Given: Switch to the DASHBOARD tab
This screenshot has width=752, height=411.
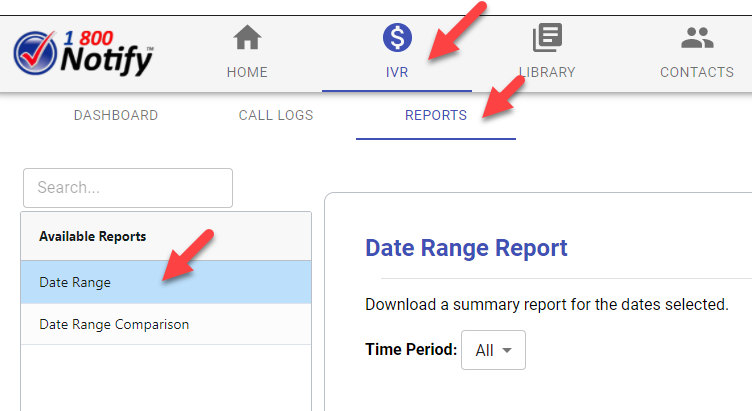Looking at the screenshot, I should (x=116, y=115).
